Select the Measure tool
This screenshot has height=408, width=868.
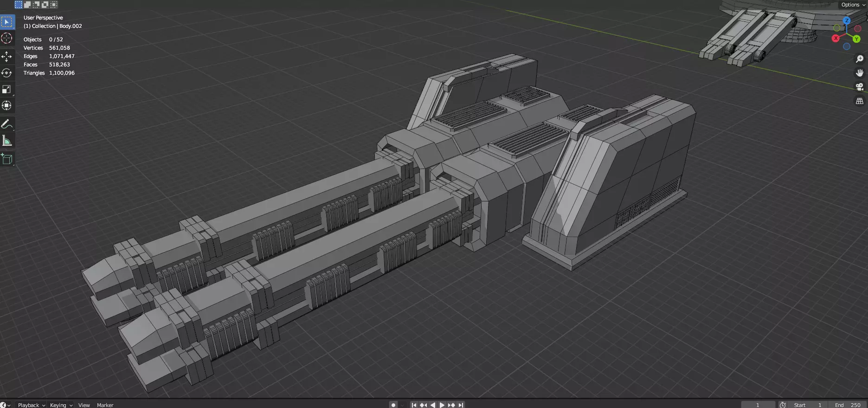[7, 140]
